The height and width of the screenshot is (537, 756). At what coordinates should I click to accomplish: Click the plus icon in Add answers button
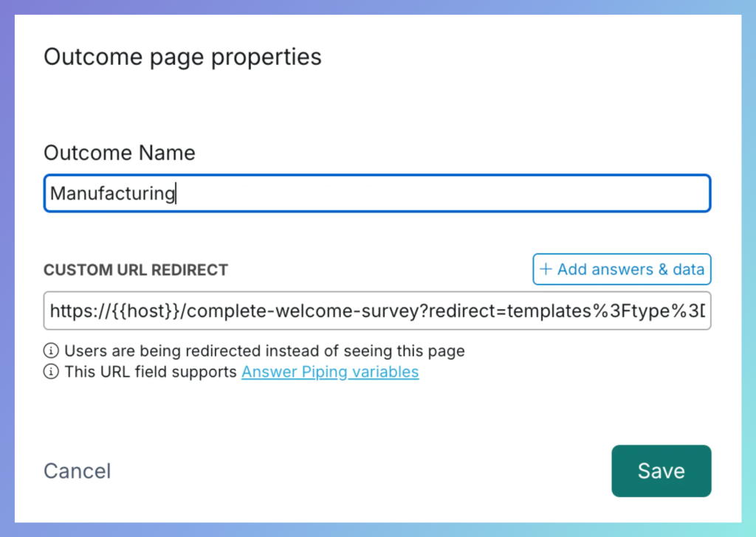(546, 269)
